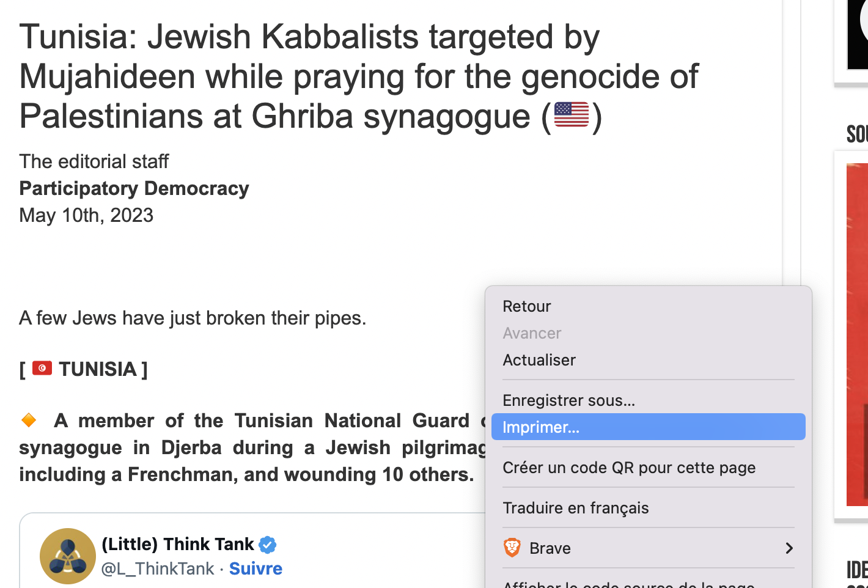Choose Traduire en français

click(x=649, y=508)
